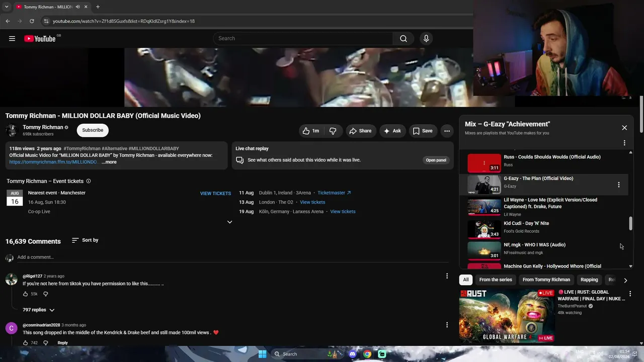Play NF, mgk WHO I WAS
This screenshot has width=644, height=362.
tap(543, 249)
